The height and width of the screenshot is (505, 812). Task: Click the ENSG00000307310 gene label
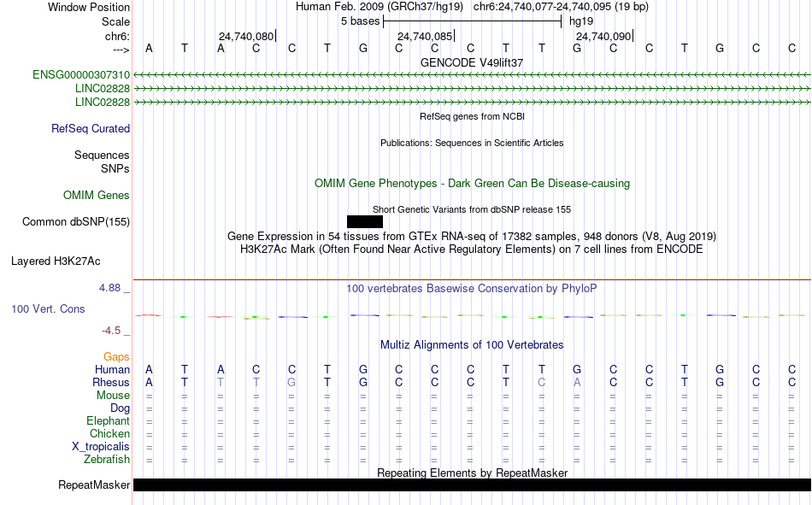(x=81, y=74)
